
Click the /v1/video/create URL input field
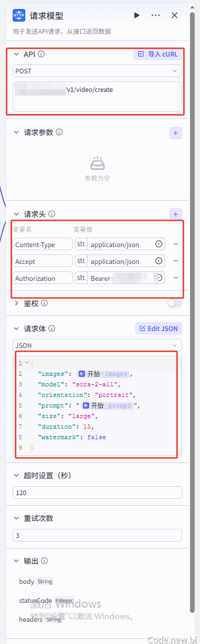coord(97,96)
